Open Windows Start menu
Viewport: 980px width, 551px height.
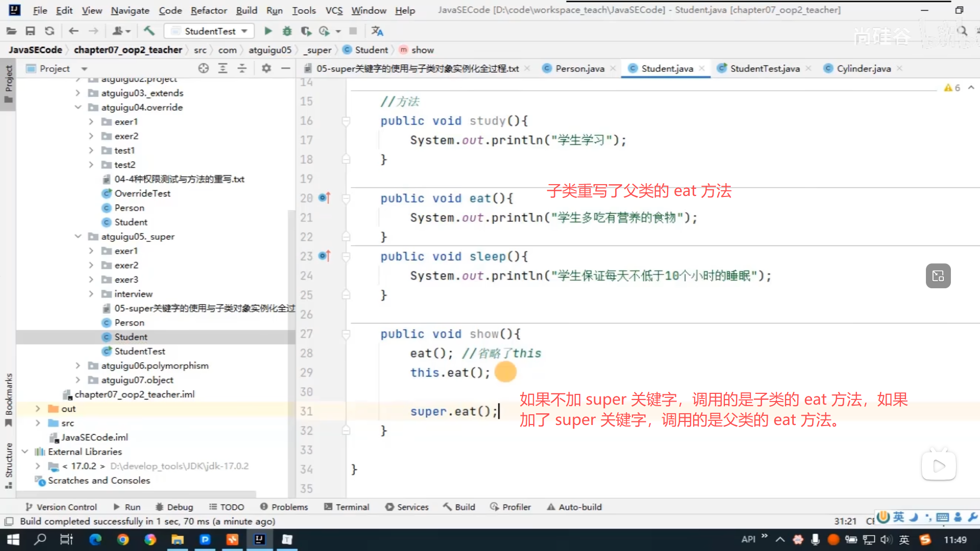[13, 539]
